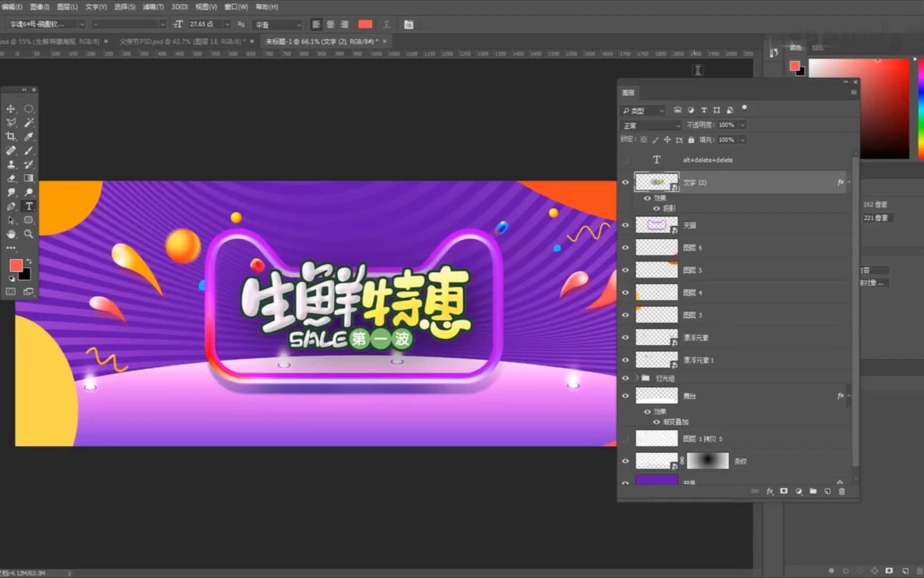
Task: Open the anti-aliasing method dropdown
Action: pos(278,25)
